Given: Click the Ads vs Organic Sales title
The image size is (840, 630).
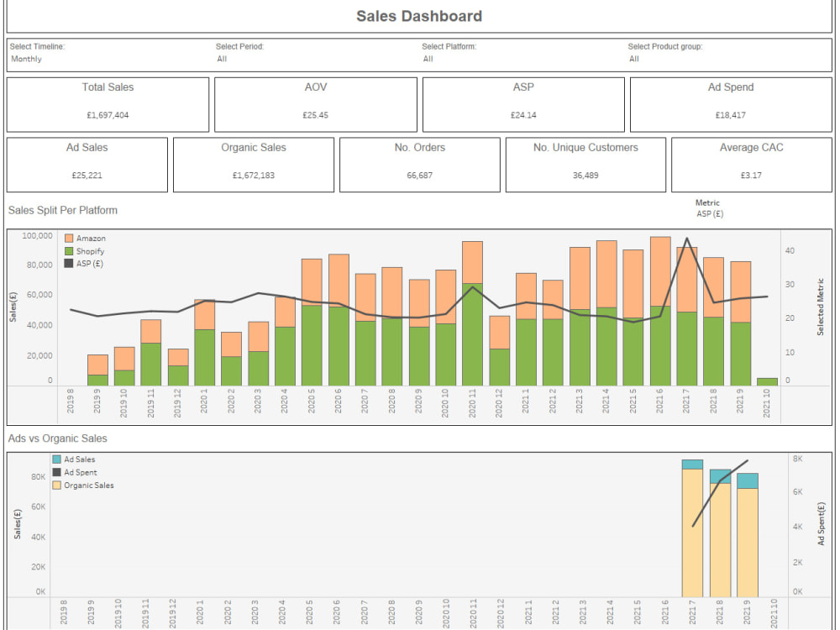Looking at the screenshot, I should click(57, 438).
